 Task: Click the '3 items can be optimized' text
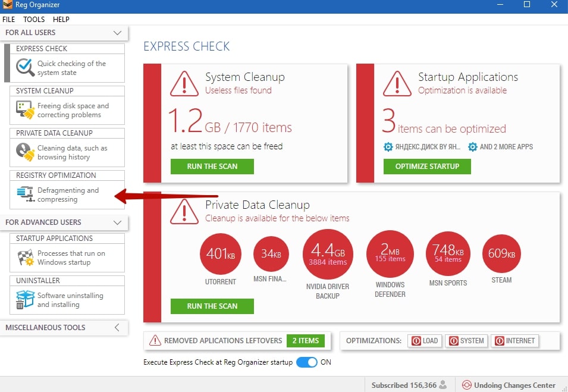click(444, 121)
